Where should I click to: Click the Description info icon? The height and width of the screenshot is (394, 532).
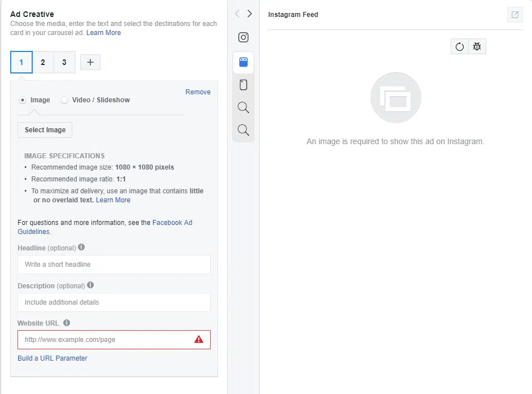[90, 285]
